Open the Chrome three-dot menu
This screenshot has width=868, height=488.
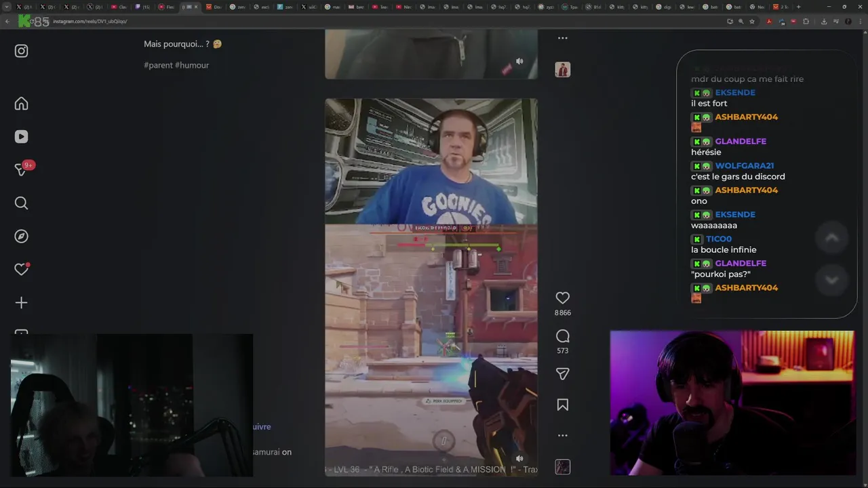tap(859, 21)
